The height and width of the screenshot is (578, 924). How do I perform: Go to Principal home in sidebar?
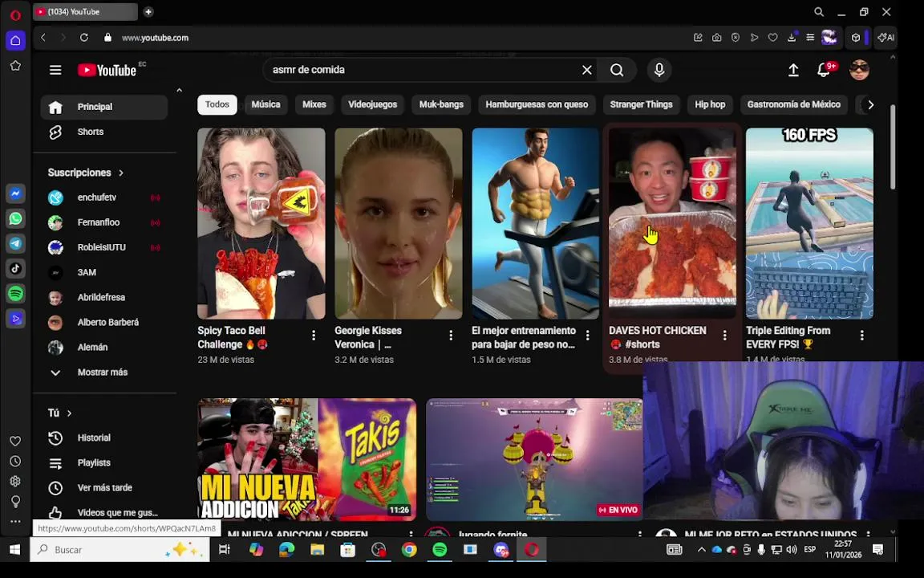[x=104, y=107]
